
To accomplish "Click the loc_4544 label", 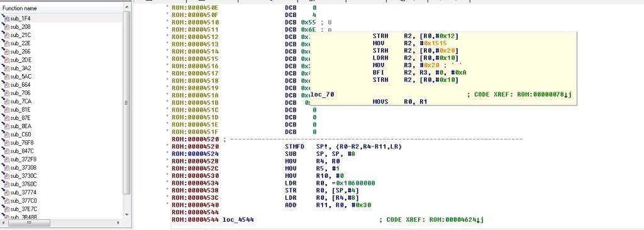I will click(238, 220).
